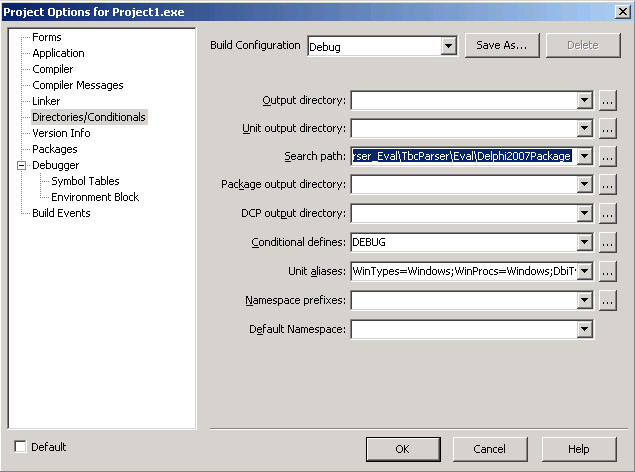Open the Unit aliases ellipsis editor button
The height and width of the screenshot is (472, 635).
[607, 271]
